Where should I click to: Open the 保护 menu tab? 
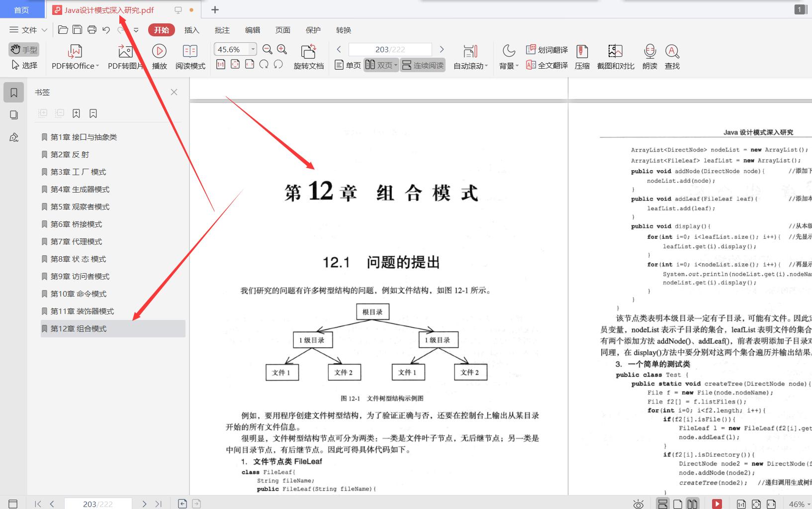point(312,30)
